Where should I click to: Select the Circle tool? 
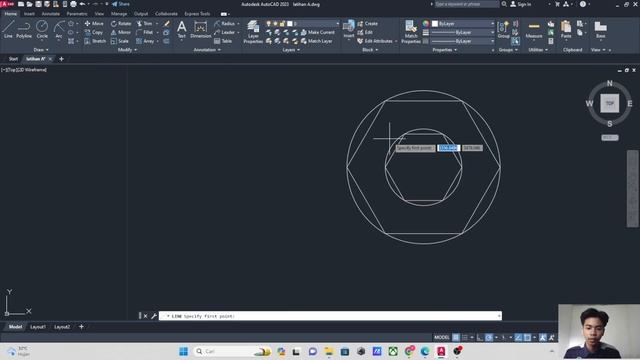[x=42, y=29]
